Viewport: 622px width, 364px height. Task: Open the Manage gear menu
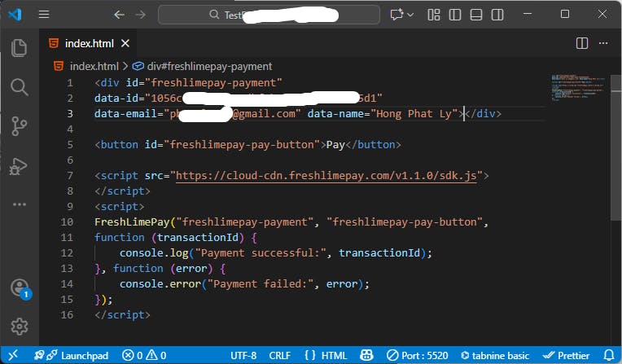coord(19,327)
